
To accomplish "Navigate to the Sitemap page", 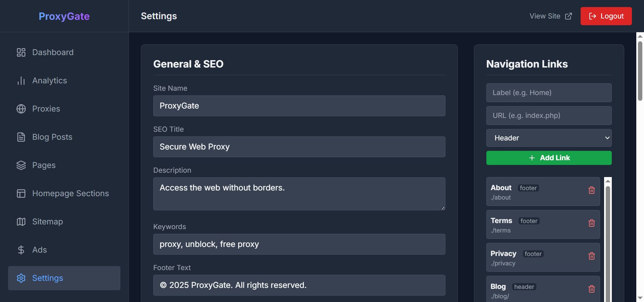I will pos(47,222).
